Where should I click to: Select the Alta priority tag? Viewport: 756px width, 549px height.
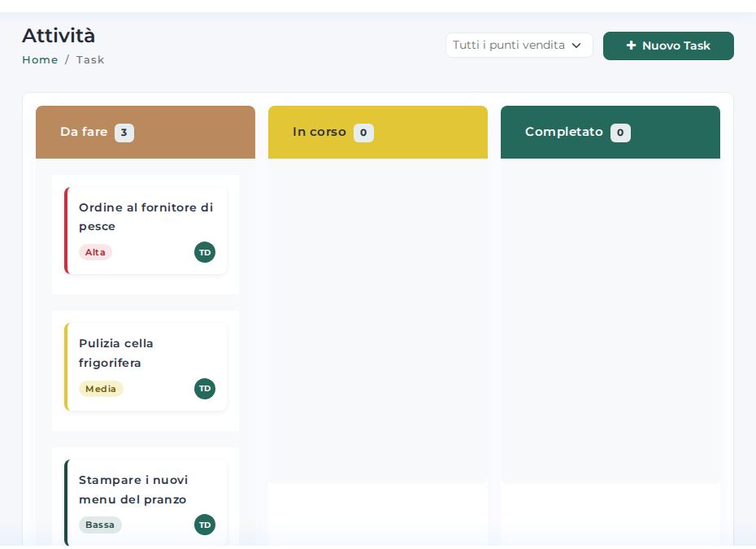[x=95, y=252]
